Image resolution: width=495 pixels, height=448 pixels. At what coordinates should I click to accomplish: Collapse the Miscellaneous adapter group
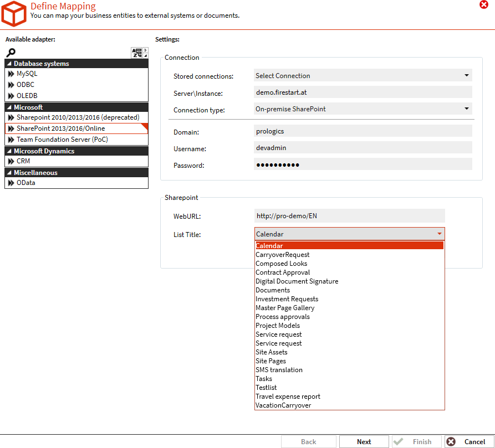coord(9,173)
